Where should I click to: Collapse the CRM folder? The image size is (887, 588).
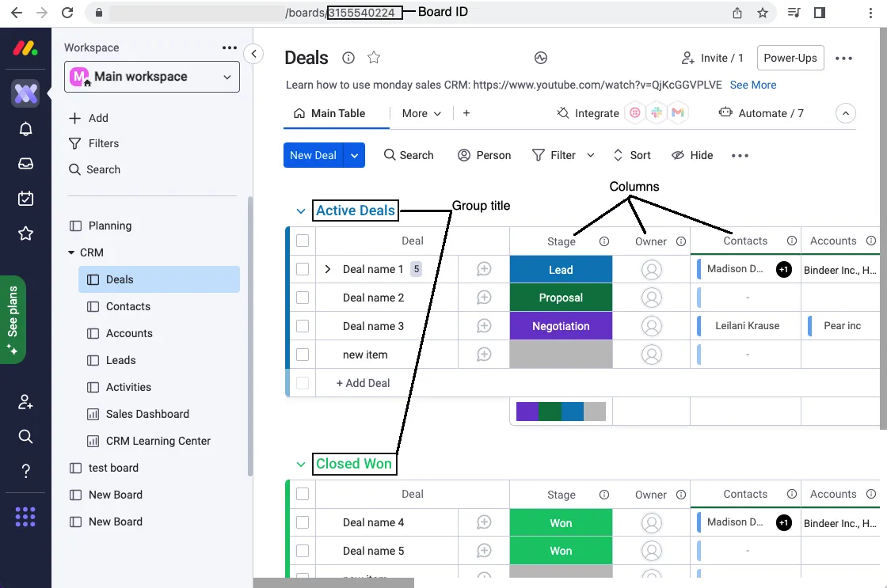coord(71,252)
